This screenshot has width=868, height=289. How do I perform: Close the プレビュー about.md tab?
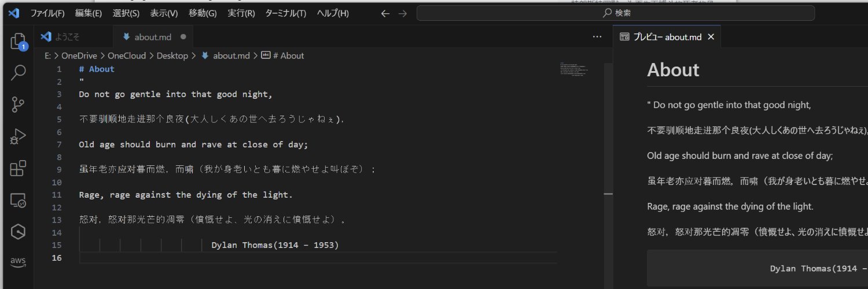pyautogui.click(x=711, y=36)
